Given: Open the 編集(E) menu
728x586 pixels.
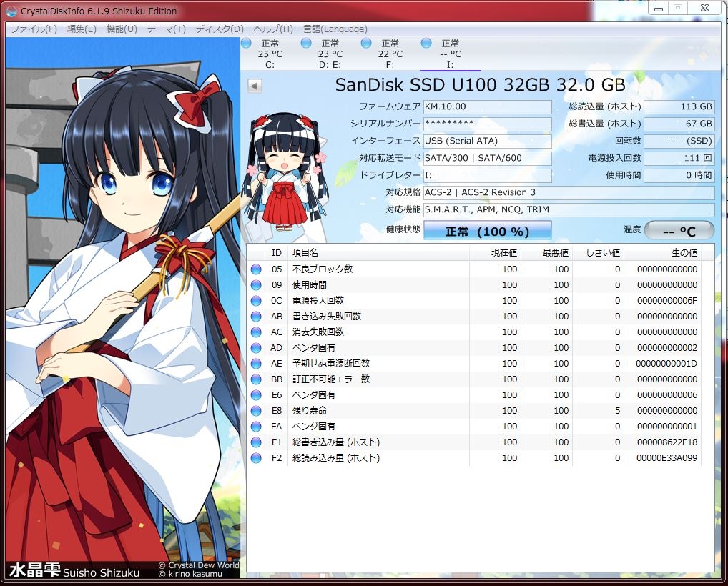Looking at the screenshot, I should tap(82, 29).
